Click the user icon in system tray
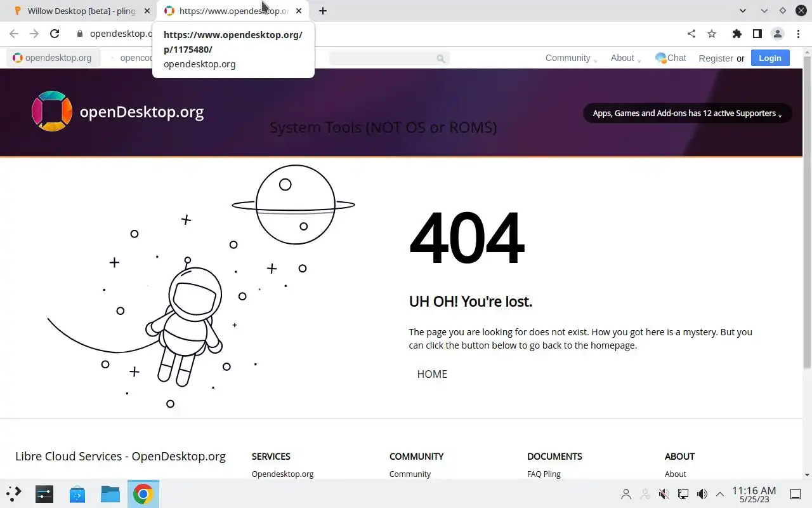The width and height of the screenshot is (812, 508). [x=626, y=494]
